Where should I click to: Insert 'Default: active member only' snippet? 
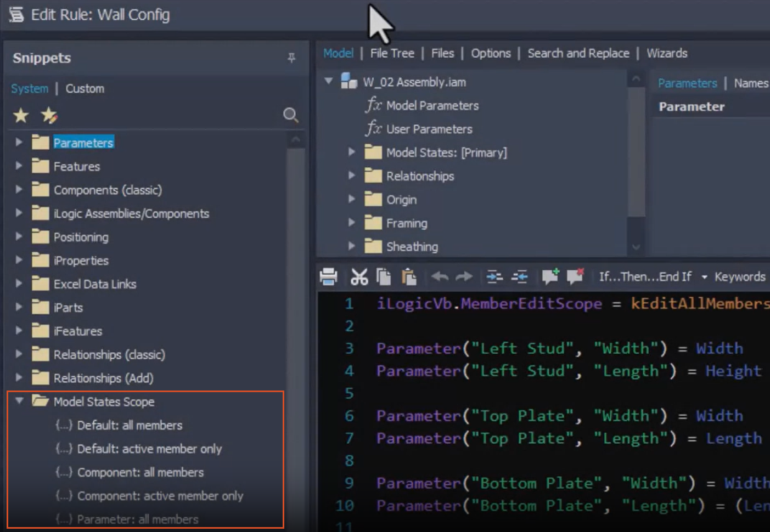[x=149, y=449]
